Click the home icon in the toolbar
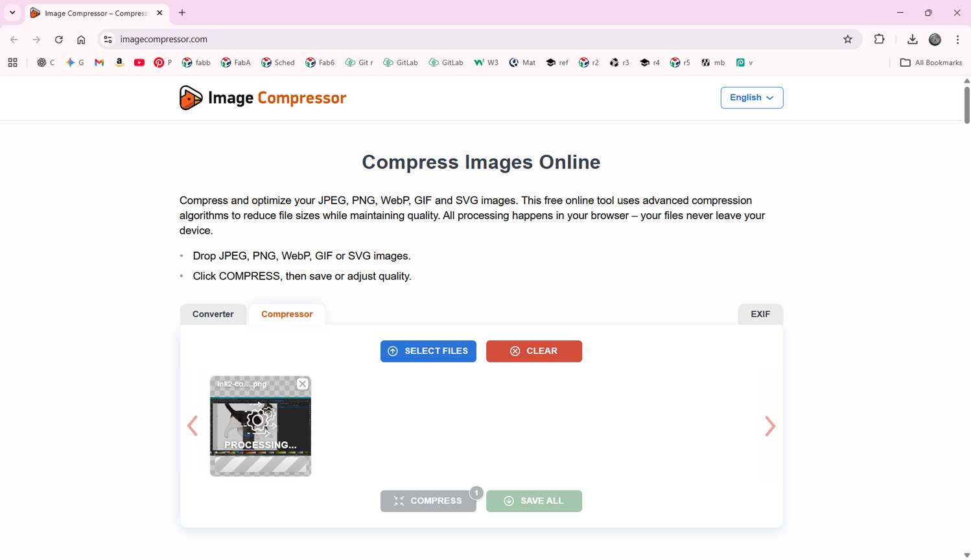The height and width of the screenshot is (560, 971). pos(80,39)
